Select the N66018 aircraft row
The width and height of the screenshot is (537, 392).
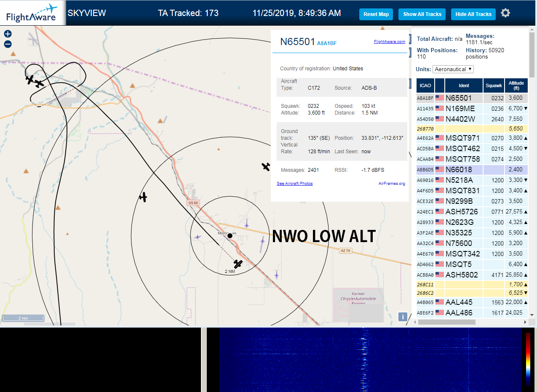click(472, 170)
